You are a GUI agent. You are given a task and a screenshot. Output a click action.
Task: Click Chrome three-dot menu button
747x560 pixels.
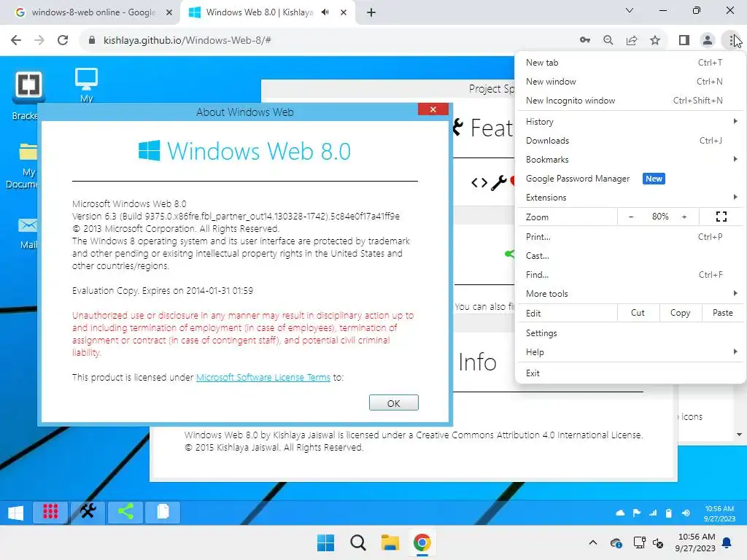point(731,40)
